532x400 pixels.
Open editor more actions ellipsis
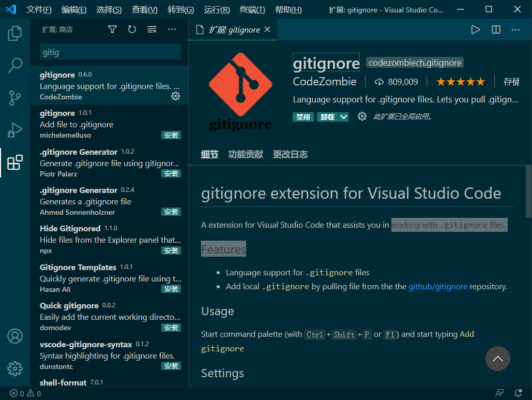[x=515, y=30]
